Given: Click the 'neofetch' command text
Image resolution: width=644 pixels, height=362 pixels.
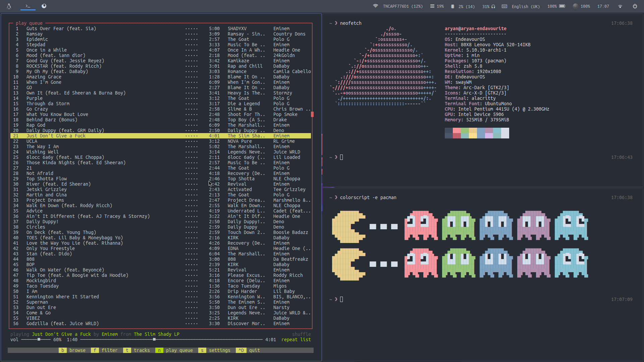Looking at the screenshot, I should pos(351,23).
